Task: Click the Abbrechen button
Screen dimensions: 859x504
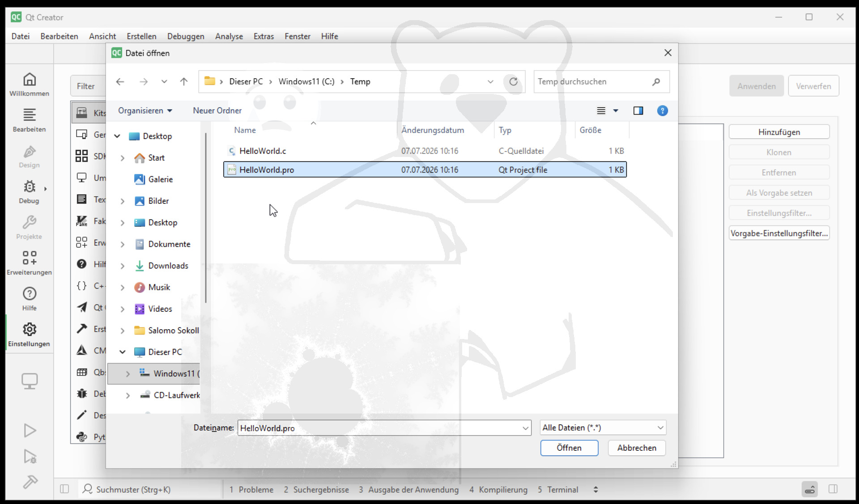Action: point(637,448)
